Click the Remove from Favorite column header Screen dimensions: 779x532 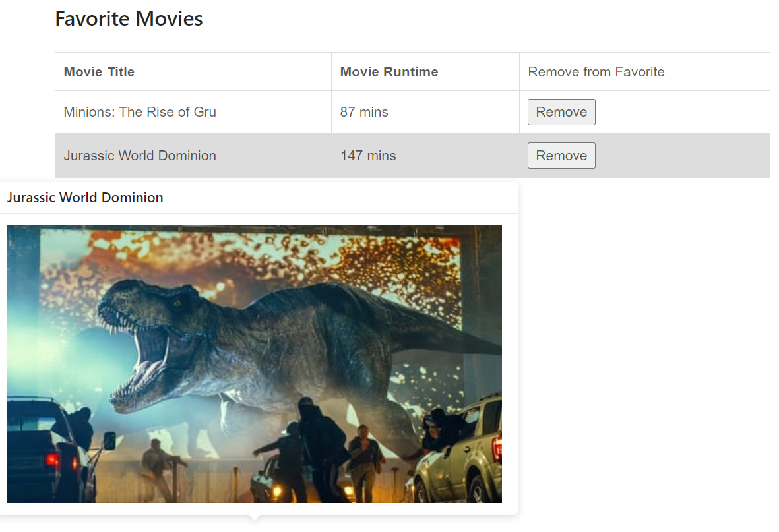[x=644, y=72]
